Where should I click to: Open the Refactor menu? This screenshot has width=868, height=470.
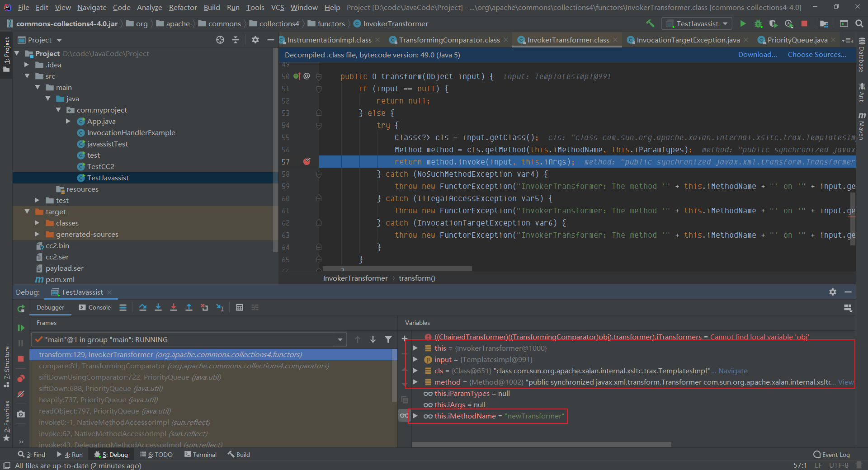coord(183,7)
